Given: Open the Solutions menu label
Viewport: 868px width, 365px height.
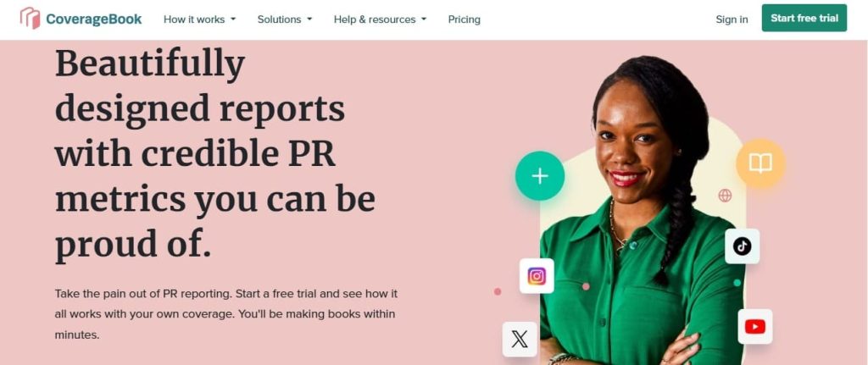Looking at the screenshot, I should pos(281,19).
